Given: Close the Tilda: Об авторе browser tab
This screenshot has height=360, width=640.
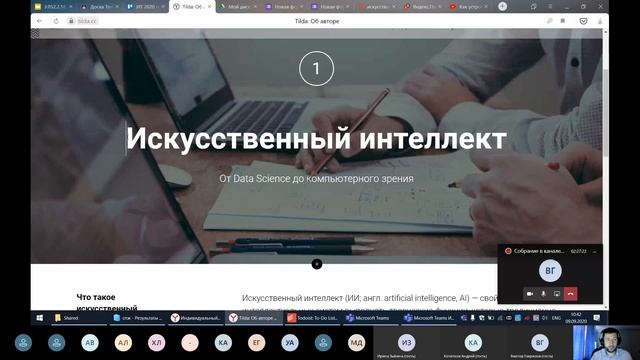Looking at the screenshot, I should coord(209,7).
